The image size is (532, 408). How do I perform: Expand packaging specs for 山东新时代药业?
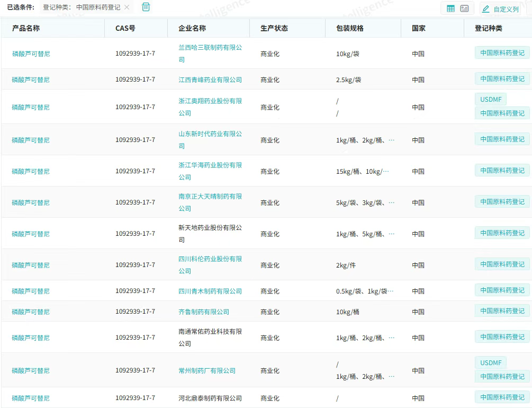(392, 140)
